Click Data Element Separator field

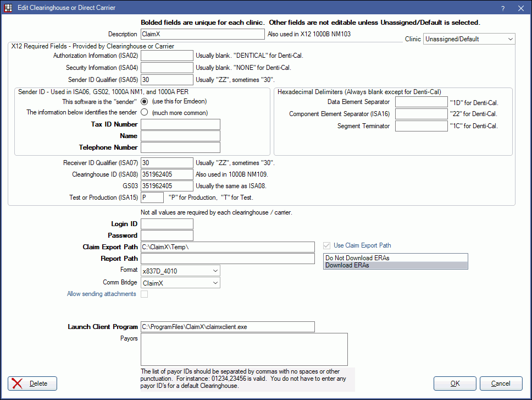[422, 102]
